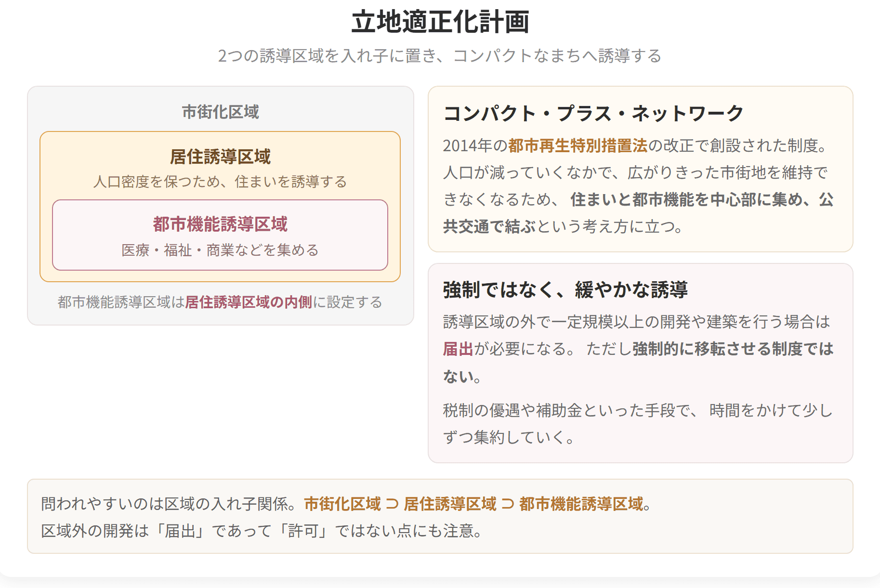Click the highlighted term 都市再生特別措置法
880x588 pixels.
click(x=578, y=145)
